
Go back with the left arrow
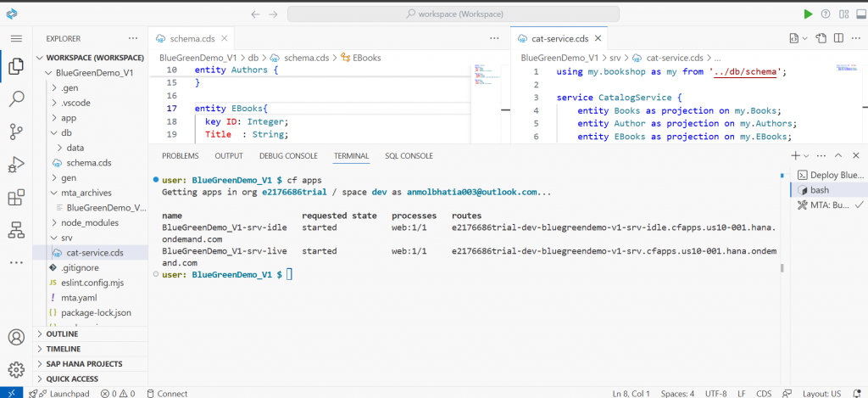pyautogui.click(x=255, y=14)
